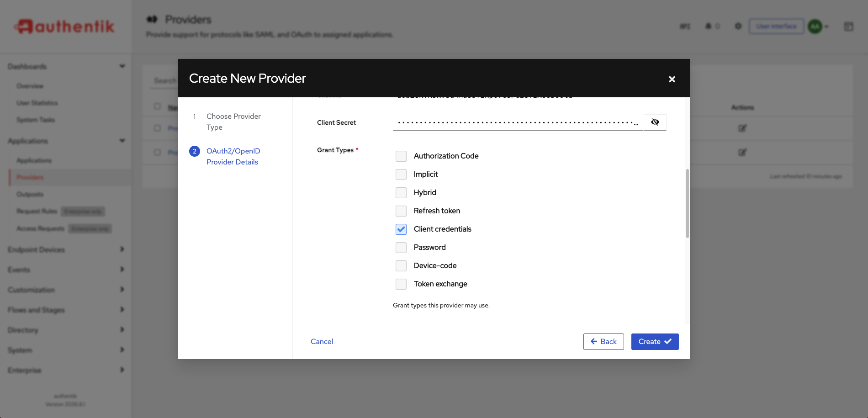Open System Tasks in the sidebar
This screenshot has height=418, width=868.
click(x=36, y=120)
